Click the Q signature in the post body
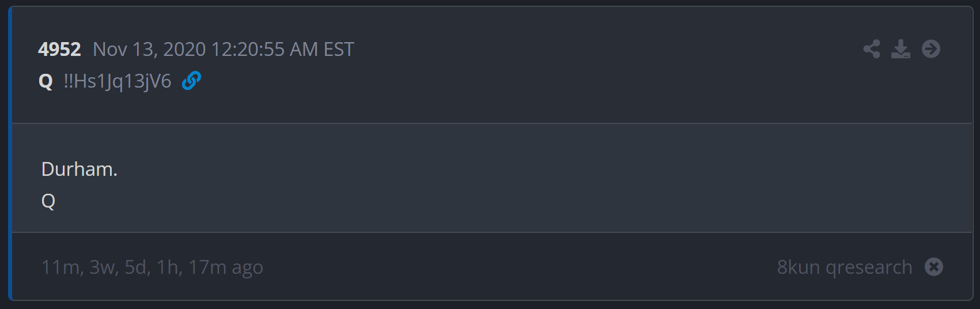 point(48,201)
